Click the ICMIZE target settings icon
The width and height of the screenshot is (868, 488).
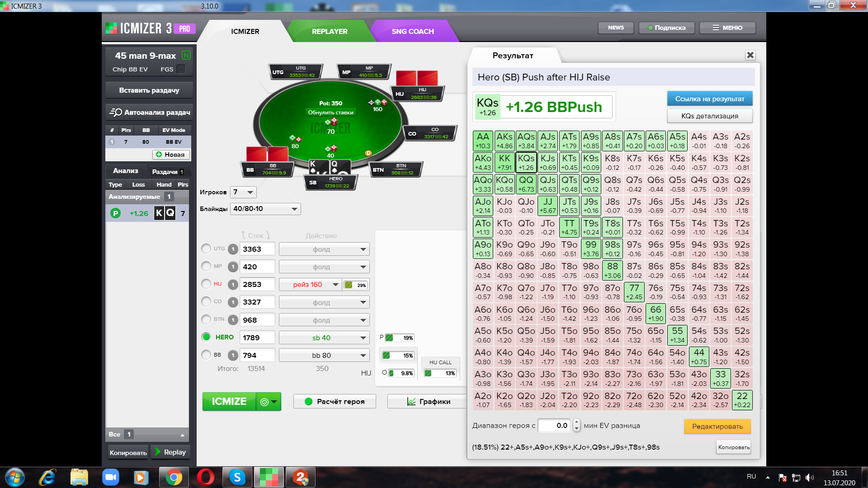(x=264, y=402)
